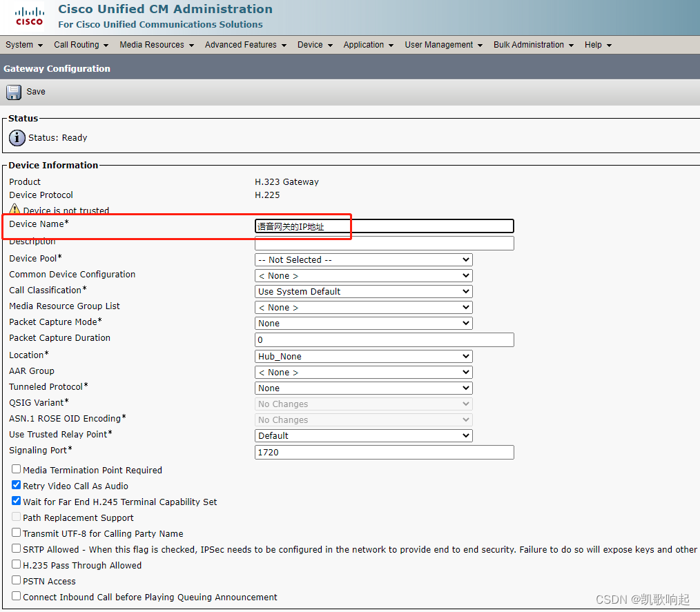Click the Save disk icon
Screen dimensions: 700x612
pos(14,91)
